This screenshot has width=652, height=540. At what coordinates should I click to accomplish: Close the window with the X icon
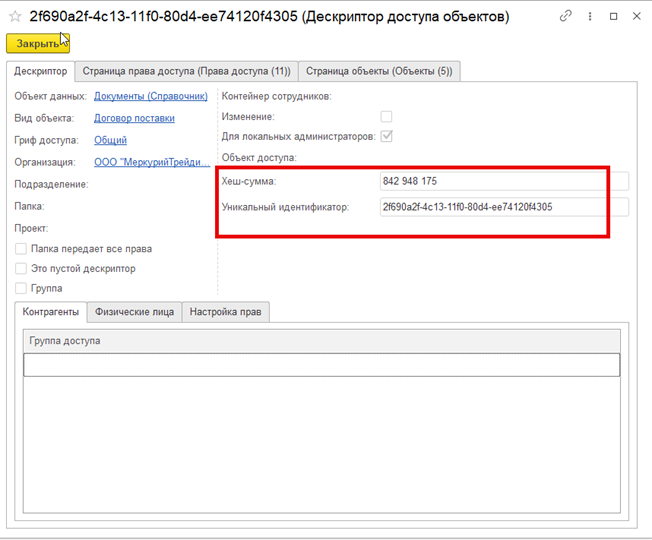click(637, 17)
